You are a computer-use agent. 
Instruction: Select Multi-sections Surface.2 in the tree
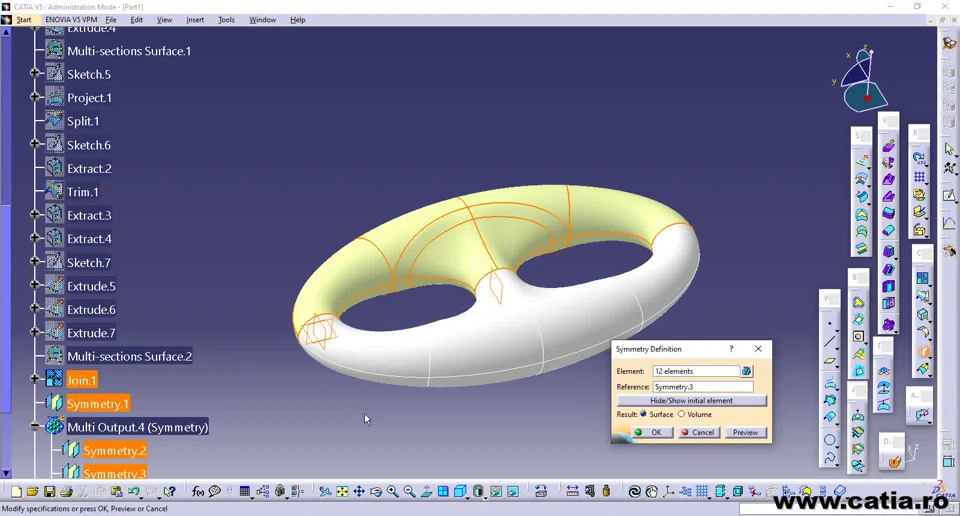pyautogui.click(x=129, y=356)
